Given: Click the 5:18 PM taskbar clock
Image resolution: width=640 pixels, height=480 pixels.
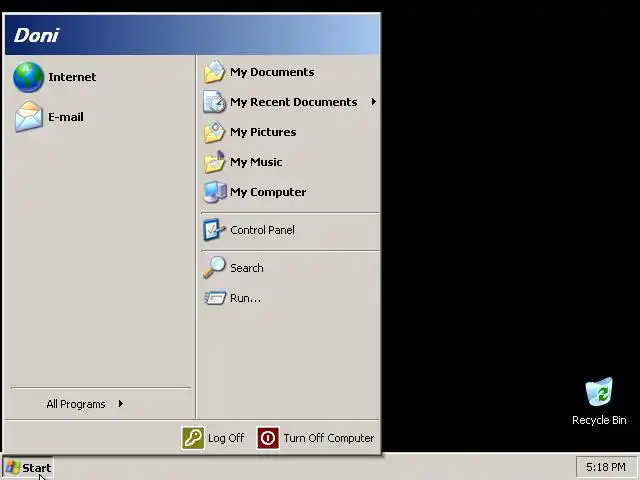Looking at the screenshot, I should 606,467.
